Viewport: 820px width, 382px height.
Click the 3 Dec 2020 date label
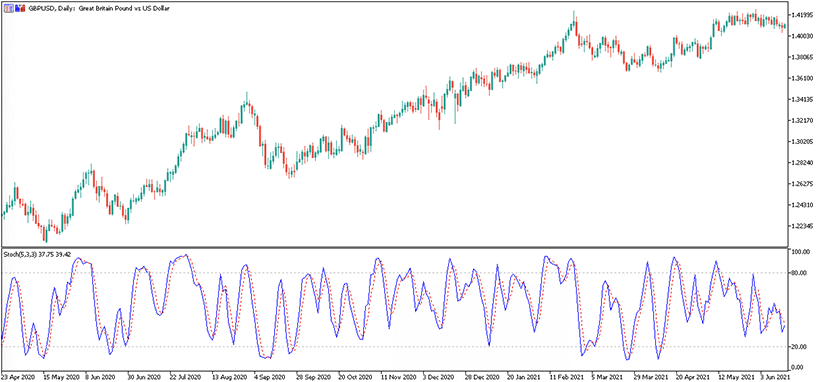[438, 377]
